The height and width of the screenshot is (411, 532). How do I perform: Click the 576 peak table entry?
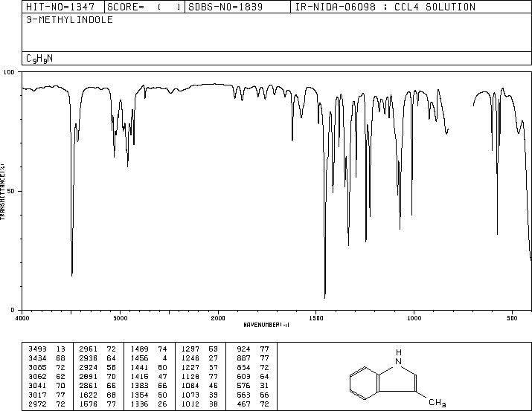[x=253, y=386]
